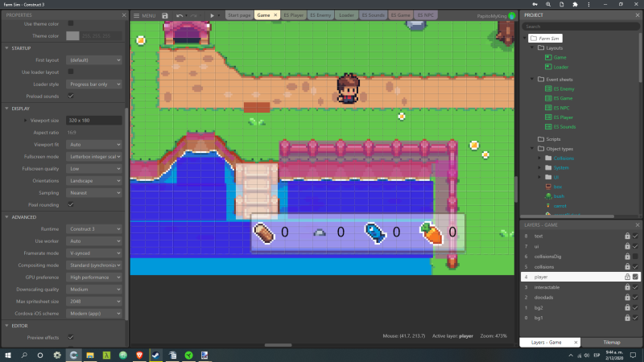The height and width of the screenshot is (362, 644).
Task: Open the Loader style dropdown
Action: click(94, 84)
